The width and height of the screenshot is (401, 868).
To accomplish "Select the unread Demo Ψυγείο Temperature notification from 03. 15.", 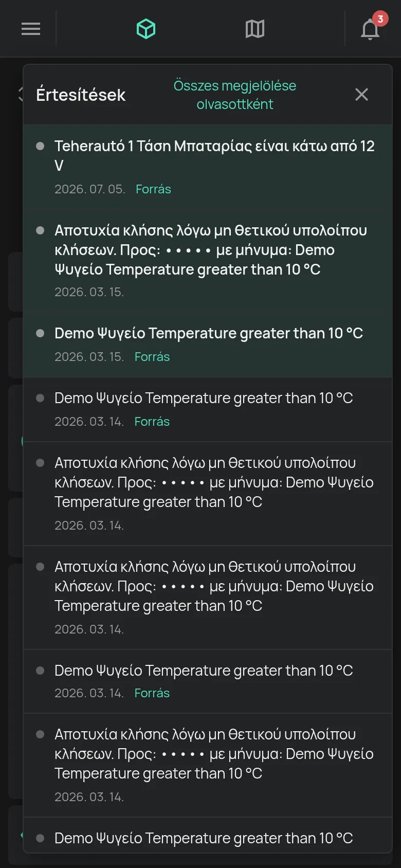I will tap(208, 345).
